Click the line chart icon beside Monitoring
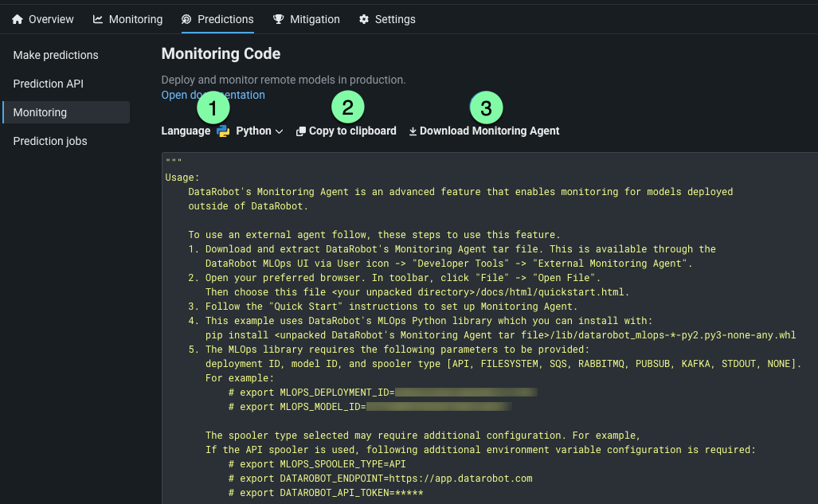Screen dimensions: 818x504 click(x=98, y=19)
